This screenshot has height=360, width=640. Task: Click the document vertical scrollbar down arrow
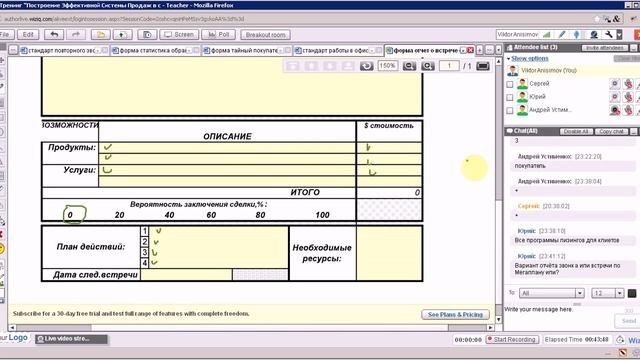click(498, 319)
